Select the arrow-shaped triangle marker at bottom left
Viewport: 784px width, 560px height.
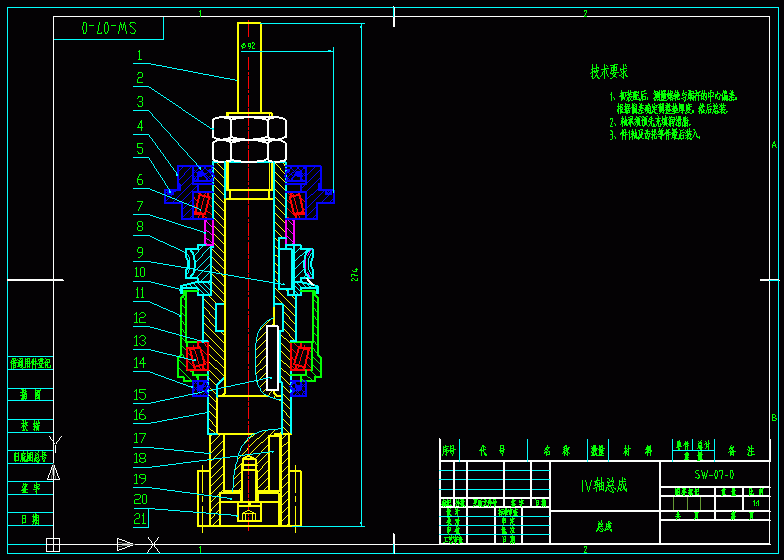[124, 544]
